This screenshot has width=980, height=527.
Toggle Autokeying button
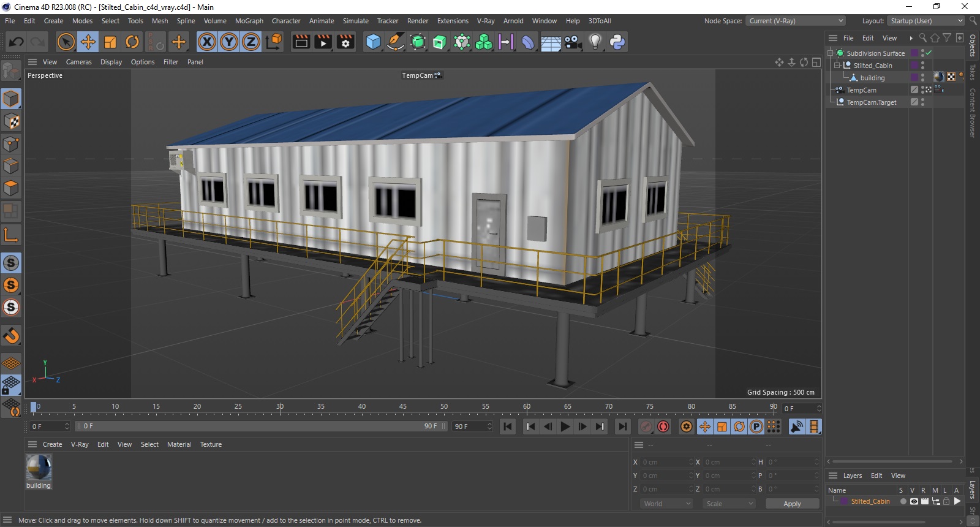663,427
